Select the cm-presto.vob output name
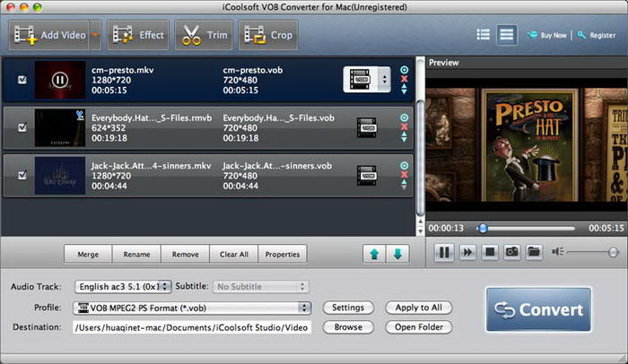Viewport: 628px width, 364px height. tap(253, 70)
